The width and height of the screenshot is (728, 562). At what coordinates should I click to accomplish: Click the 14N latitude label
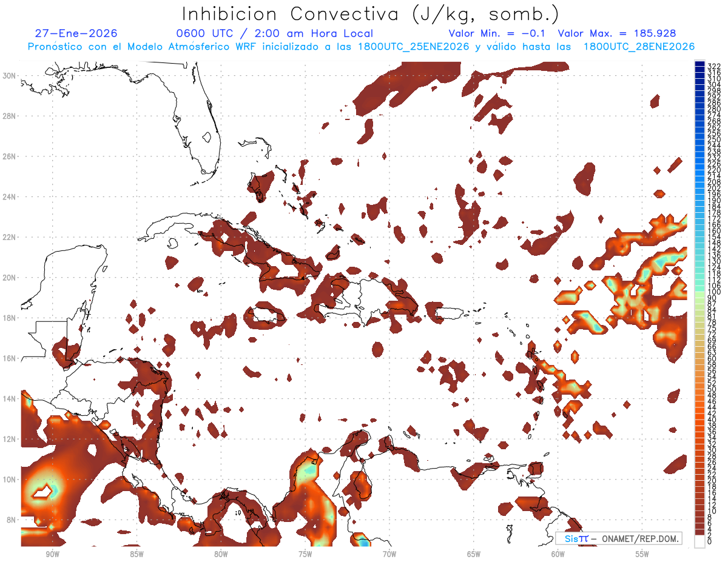9,398
